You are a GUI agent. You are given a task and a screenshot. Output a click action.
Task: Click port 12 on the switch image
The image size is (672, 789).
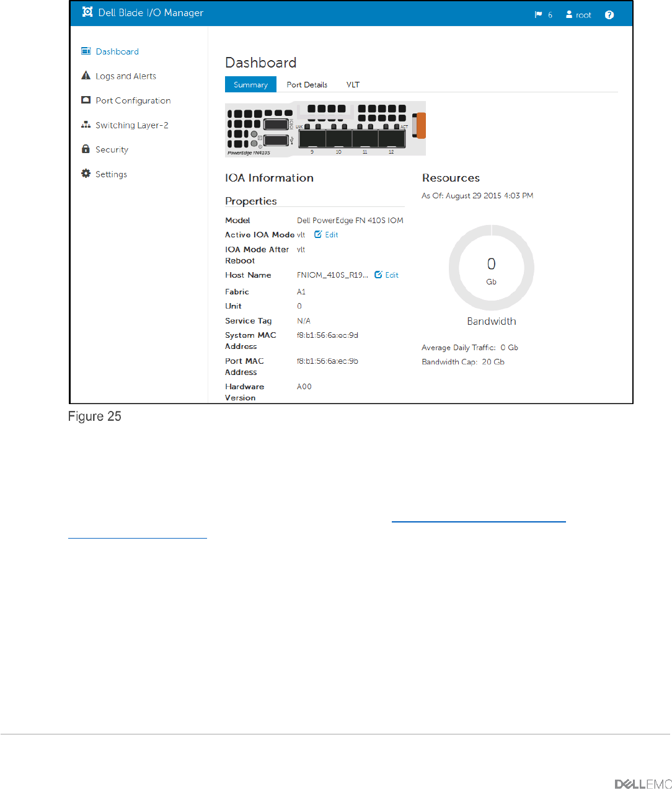391,139
